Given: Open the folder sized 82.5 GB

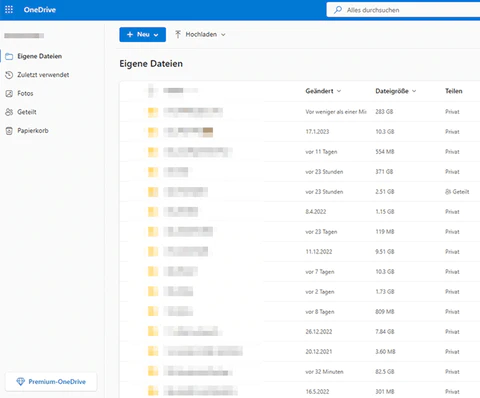Looking at the screenshot, I should [198, 372].
